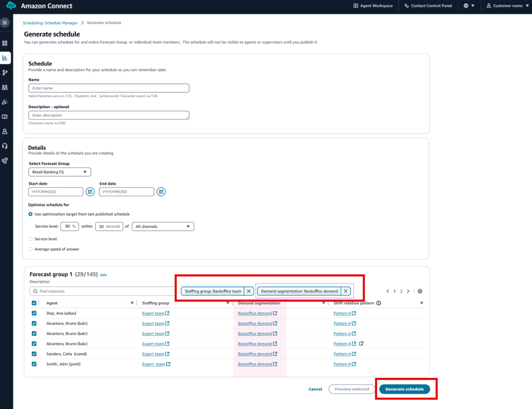Open Agent Workspace from top bar

pos(373,6)
